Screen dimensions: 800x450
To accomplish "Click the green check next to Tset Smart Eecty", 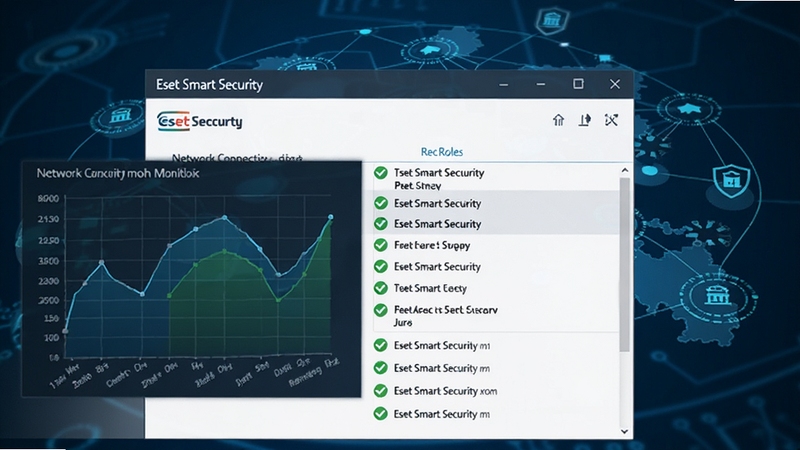I will click(381, 288).
